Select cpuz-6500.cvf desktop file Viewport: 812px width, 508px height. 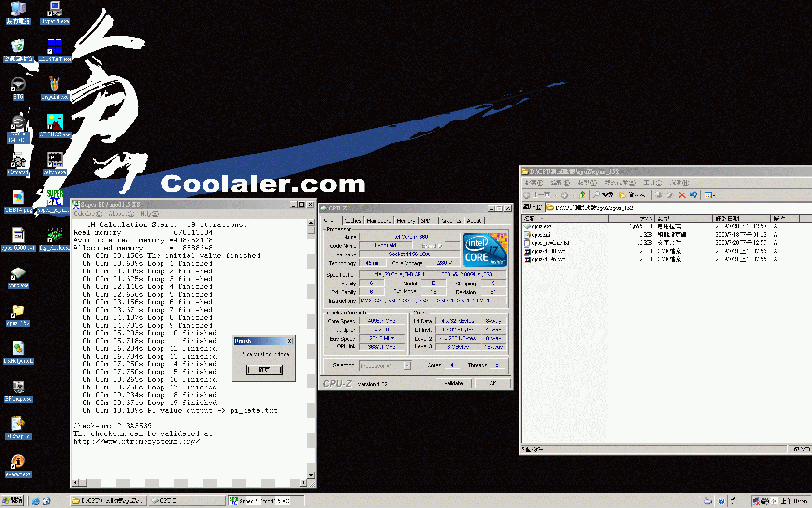coord(18,239)
